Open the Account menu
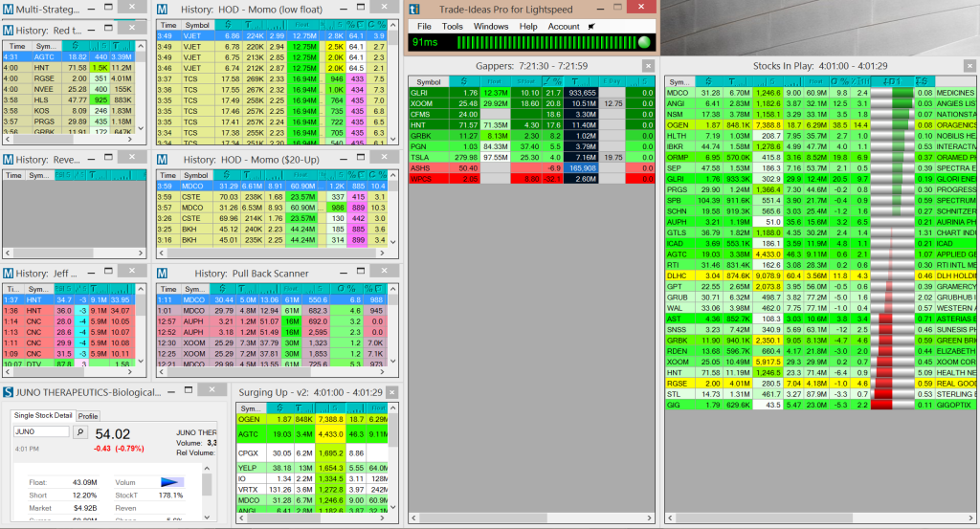Viewport: 980px width, 529px height. point(564,26)
